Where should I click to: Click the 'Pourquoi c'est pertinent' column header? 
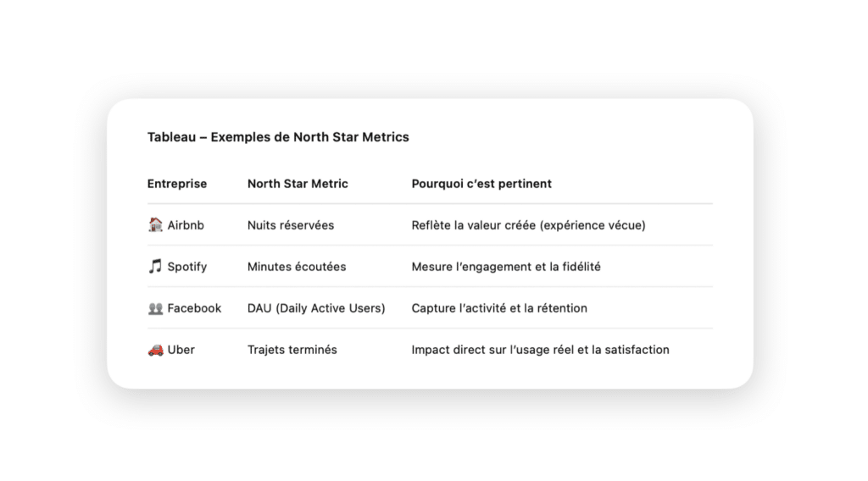point(481,184)
